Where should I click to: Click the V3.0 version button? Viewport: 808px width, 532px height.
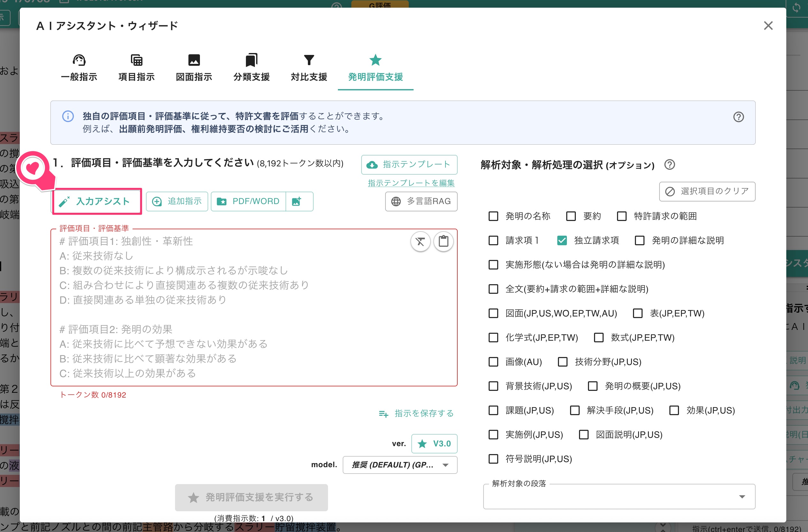click(x=434, y=444)
